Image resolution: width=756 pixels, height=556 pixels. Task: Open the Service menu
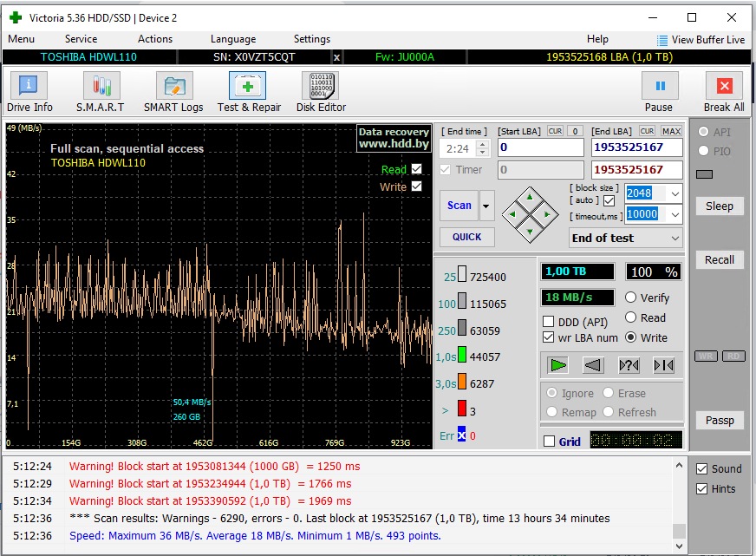81,39
